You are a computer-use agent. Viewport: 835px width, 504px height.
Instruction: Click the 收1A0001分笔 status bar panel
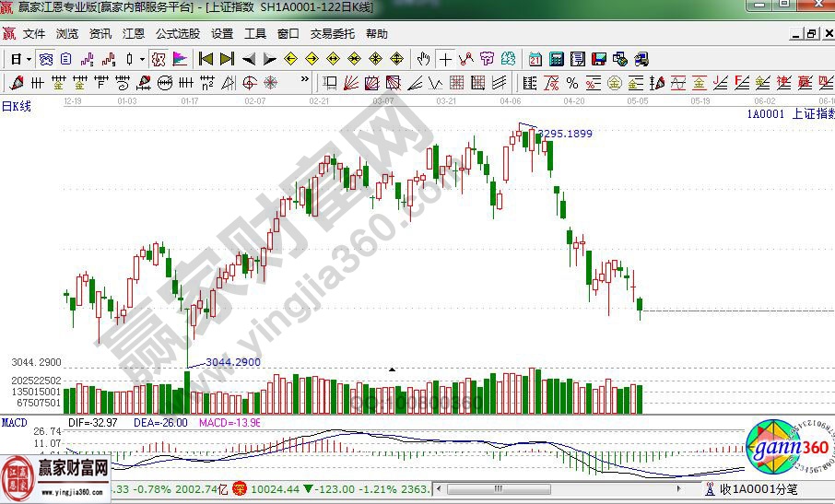coord(760,489)
